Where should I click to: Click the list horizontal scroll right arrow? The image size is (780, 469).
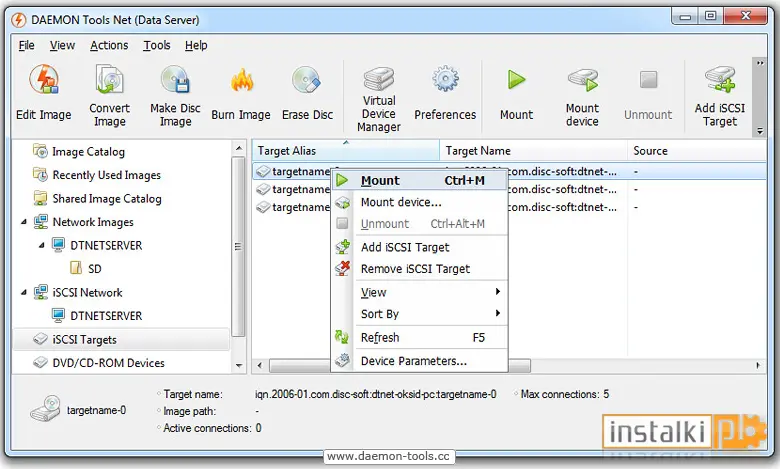point(758,366)
